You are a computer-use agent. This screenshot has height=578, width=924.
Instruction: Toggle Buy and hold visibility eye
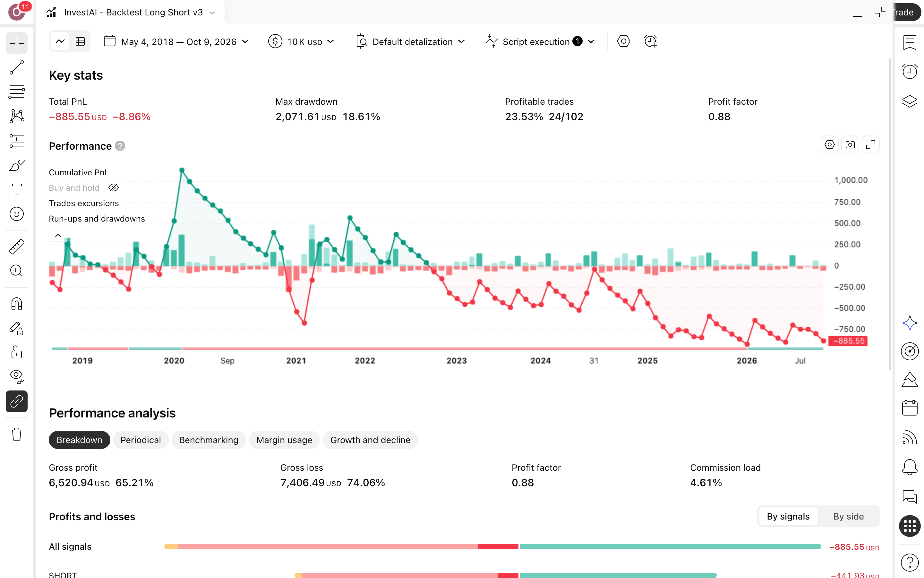(x=113, y=188)
